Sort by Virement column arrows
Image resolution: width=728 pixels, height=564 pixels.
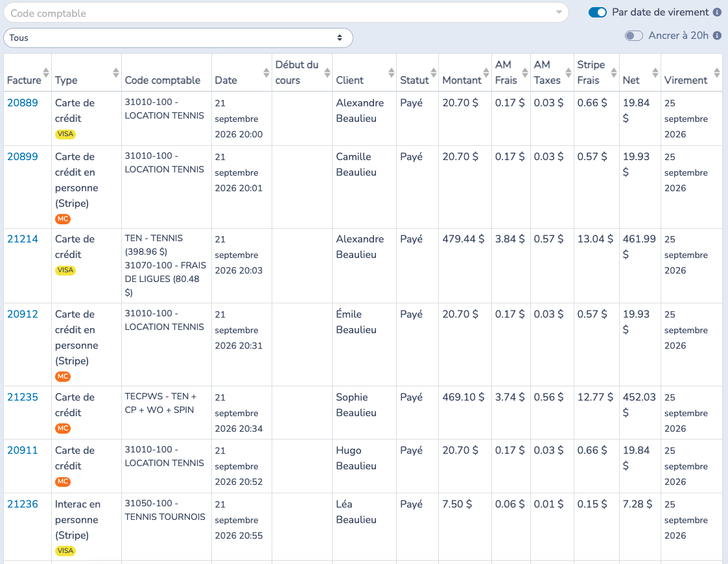[x=717, y=73]
